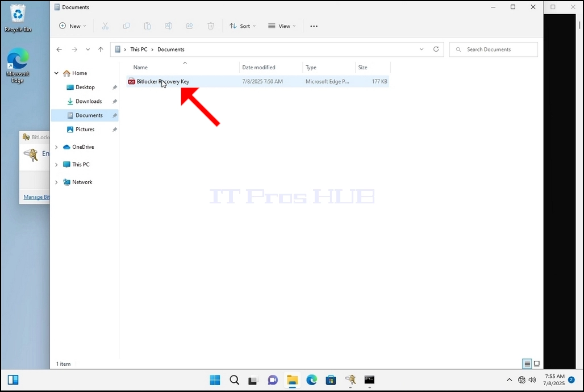The width and height of the screenshot is (584, 392).
Task: Open Task View on taskbar
Action: pos(253,380)
